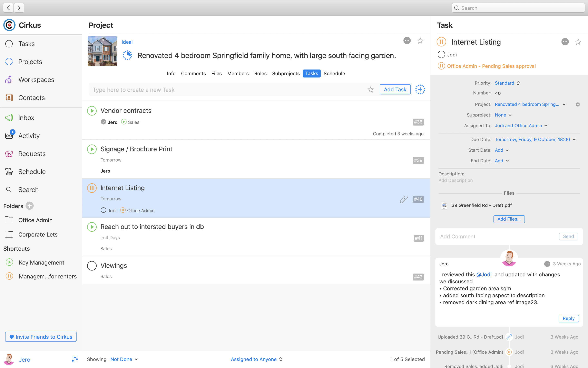Open the settings sliders icon beside Jero

(x=75, y=359)
